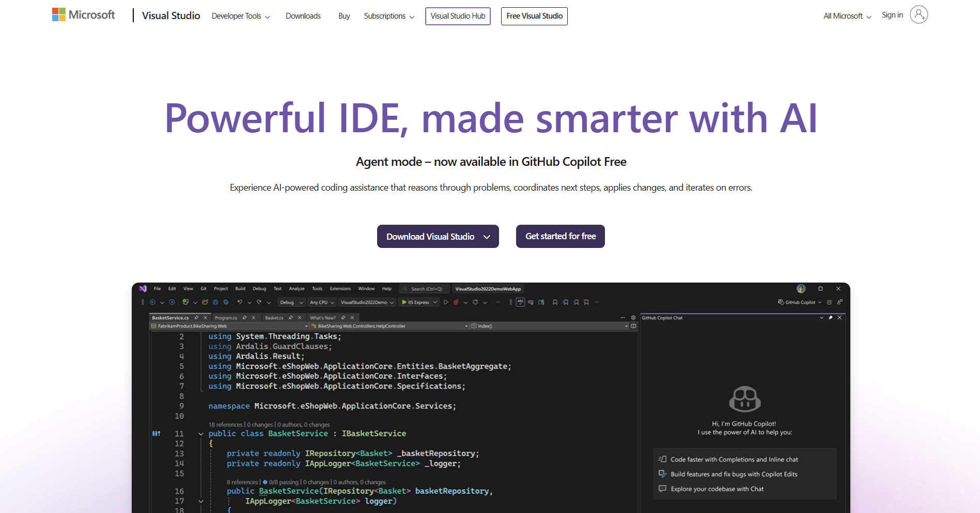Go to the Downloads page
The image size is (980, 513).
pos(303,16)
